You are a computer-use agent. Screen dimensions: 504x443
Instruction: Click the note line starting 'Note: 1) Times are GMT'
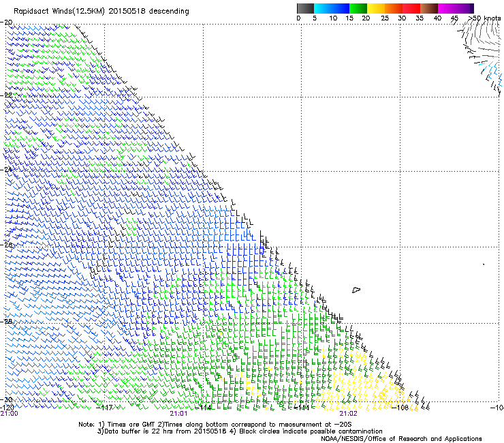tap(215, 425)
